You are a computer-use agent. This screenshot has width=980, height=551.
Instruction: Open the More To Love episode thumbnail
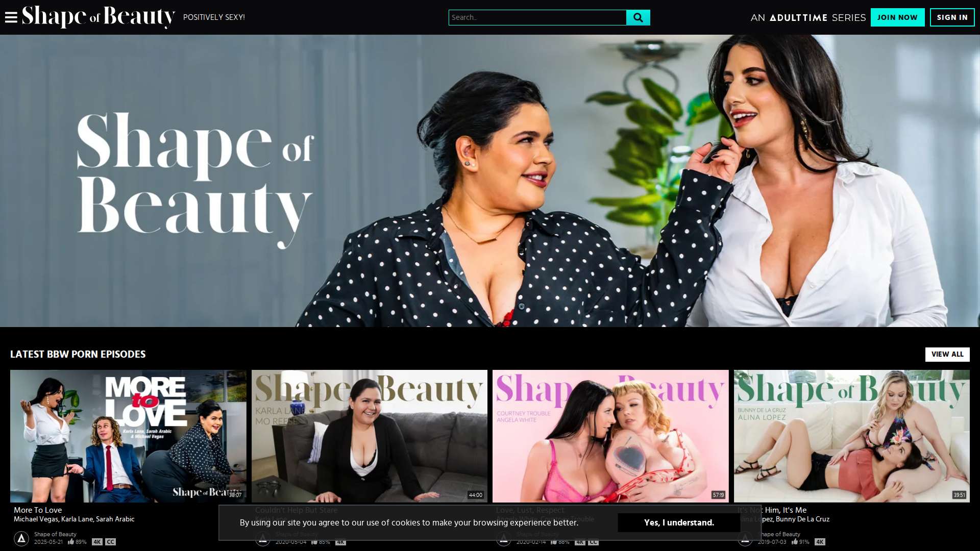[128, 436]
